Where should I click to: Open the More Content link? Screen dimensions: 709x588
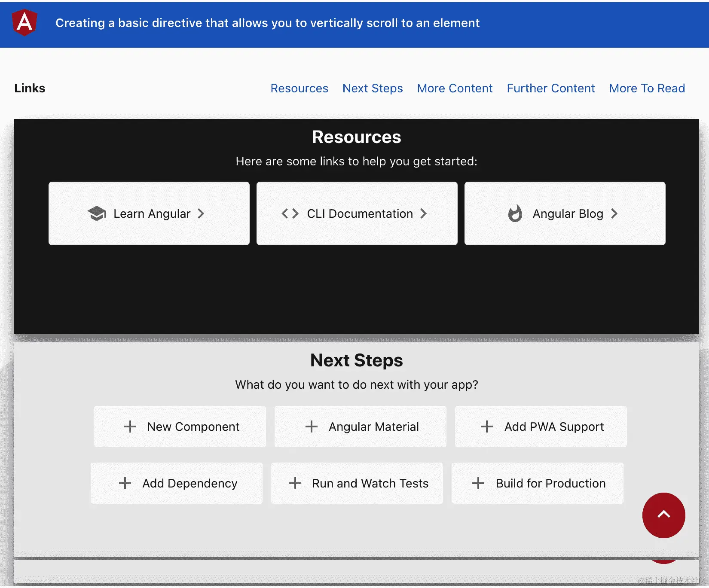(x=455, y=88)
